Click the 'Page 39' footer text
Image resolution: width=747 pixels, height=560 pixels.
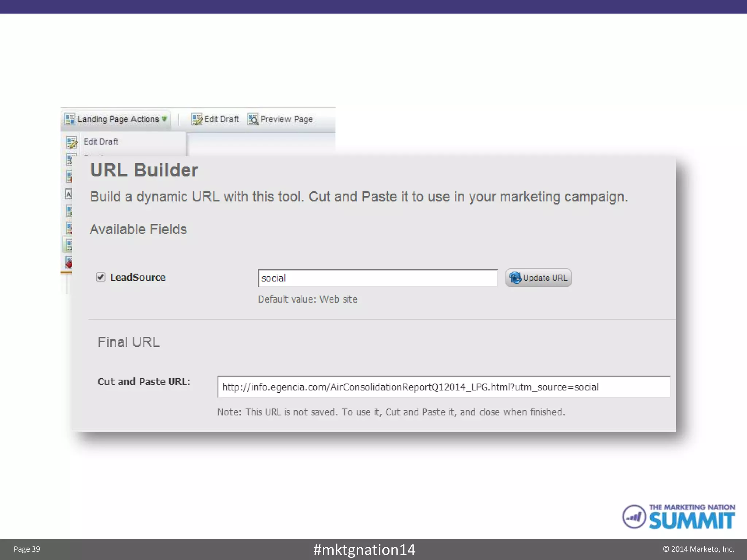pyautogui.click(x=27, y=549)
